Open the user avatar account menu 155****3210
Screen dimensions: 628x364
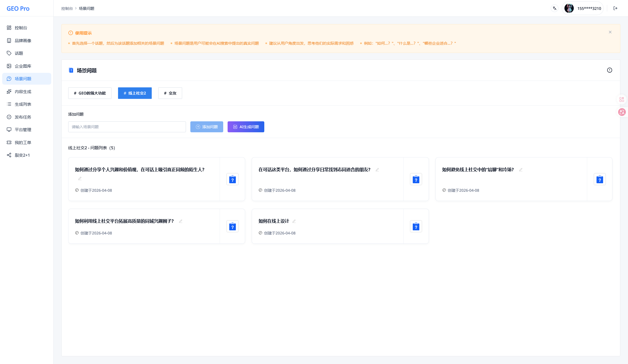(x=583, y=8)
